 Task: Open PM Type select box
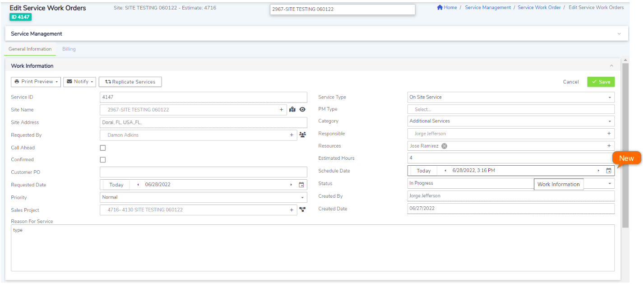(511, 109)
